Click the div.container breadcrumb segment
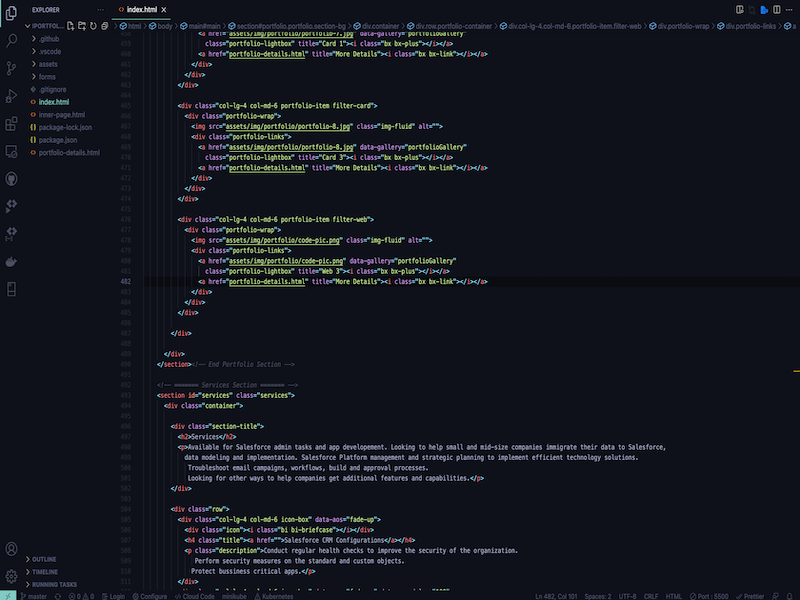Screen dimensions: 800x600 pos(377,26)
